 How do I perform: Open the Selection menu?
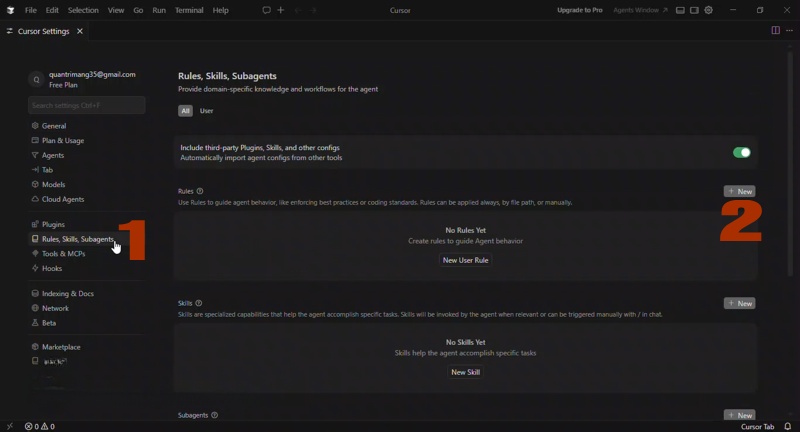click(x=83, y=10)
